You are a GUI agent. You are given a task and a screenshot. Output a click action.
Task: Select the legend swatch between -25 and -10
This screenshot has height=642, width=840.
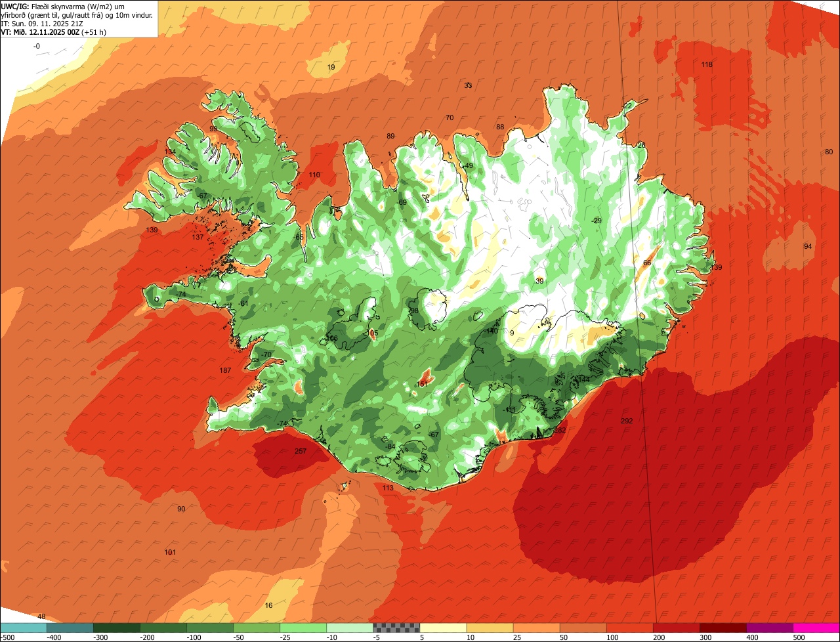point(303,628)
